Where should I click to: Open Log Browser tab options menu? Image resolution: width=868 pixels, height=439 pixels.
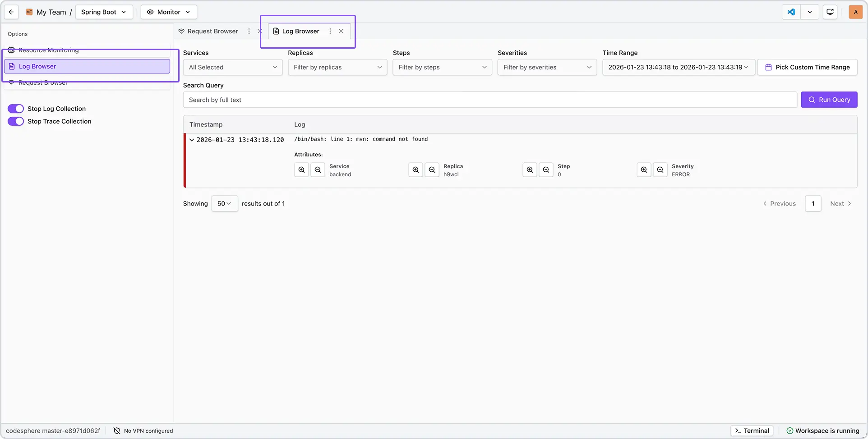[x=330, y=31]
